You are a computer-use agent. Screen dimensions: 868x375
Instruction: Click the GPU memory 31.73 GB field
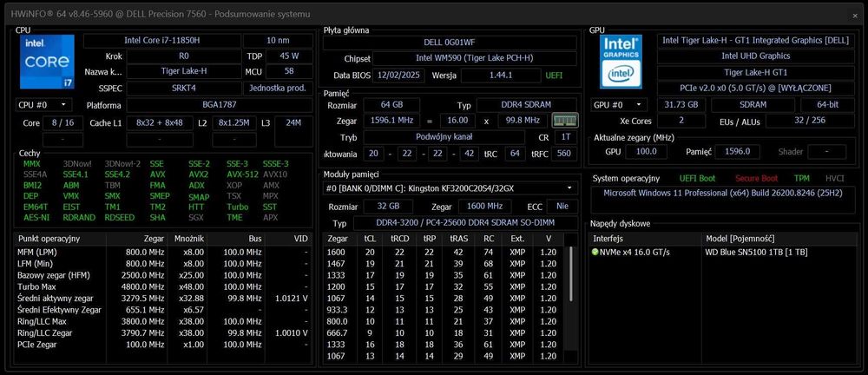point(681,105)
